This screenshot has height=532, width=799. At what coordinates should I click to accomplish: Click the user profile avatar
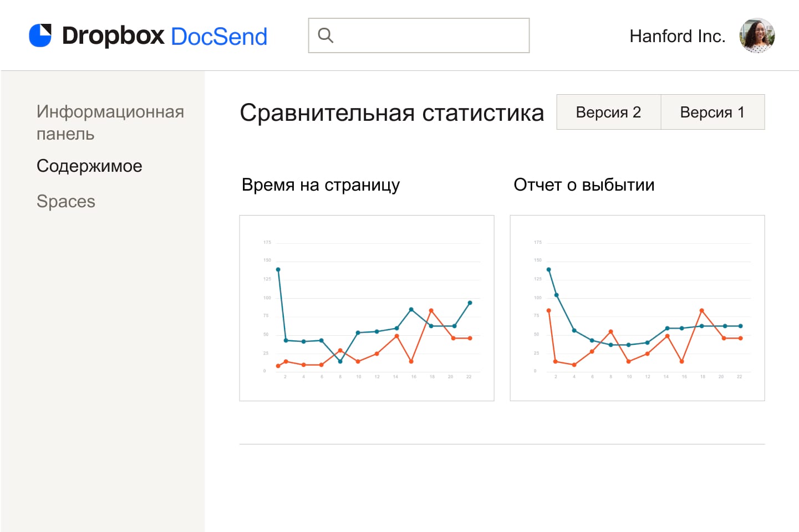757,35
